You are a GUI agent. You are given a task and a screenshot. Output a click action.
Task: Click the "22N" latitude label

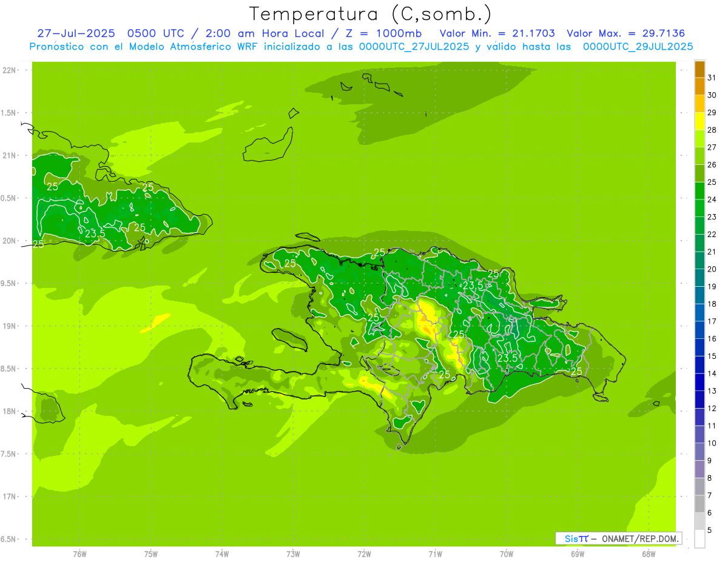(x=9, y=70)
